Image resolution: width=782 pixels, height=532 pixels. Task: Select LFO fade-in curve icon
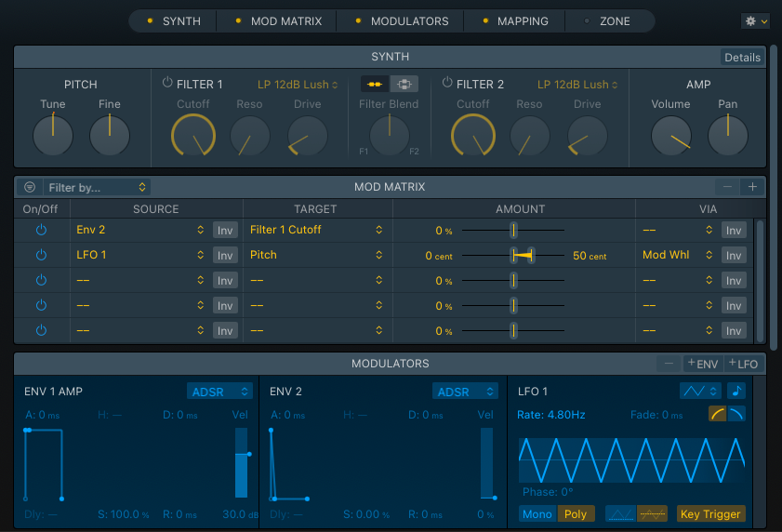point(717,414)
